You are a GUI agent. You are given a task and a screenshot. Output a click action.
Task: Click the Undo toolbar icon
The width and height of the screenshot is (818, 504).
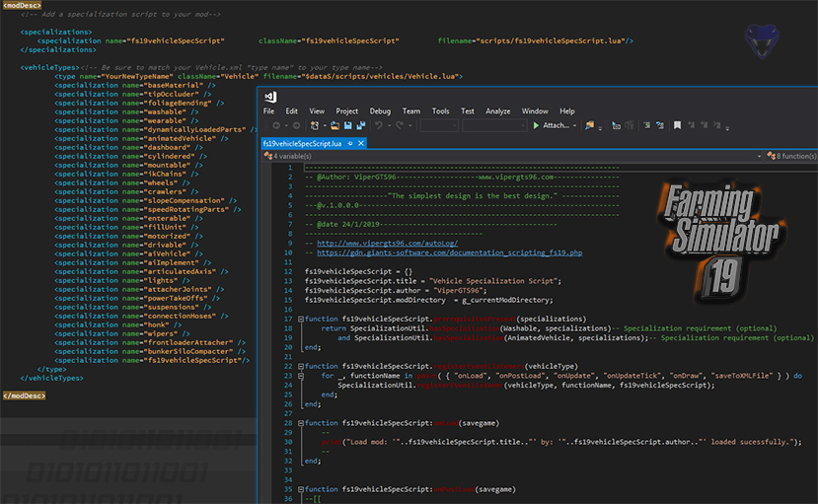(379, 125)
